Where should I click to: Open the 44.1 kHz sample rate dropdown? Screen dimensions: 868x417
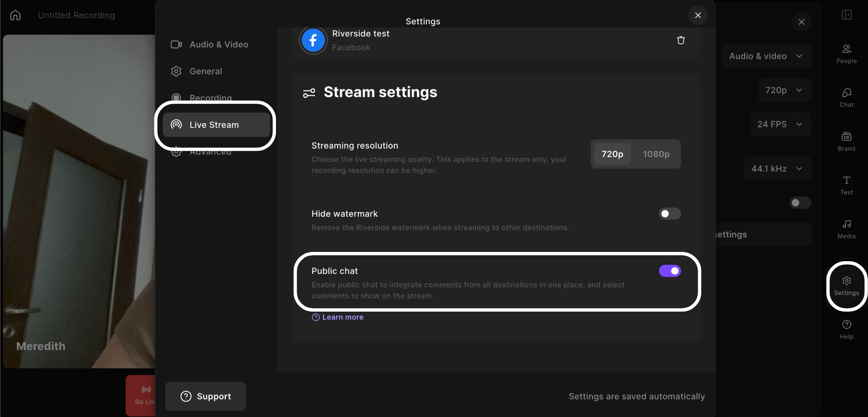pos(777,168)
